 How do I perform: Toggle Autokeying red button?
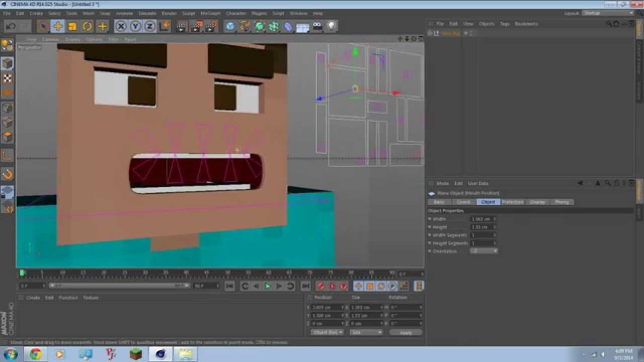332,286
